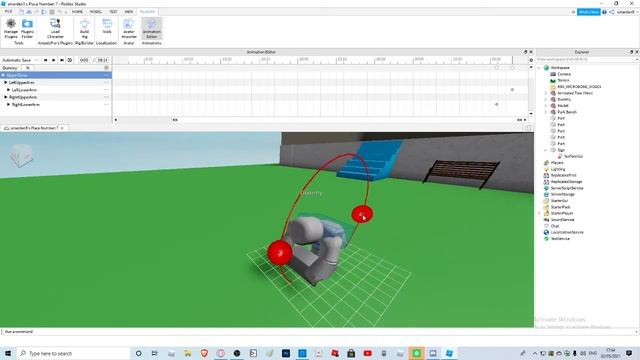Expand Park Bench in Explorer
Image resolution: width=640 pixels, height=360 pixels.
546,112
